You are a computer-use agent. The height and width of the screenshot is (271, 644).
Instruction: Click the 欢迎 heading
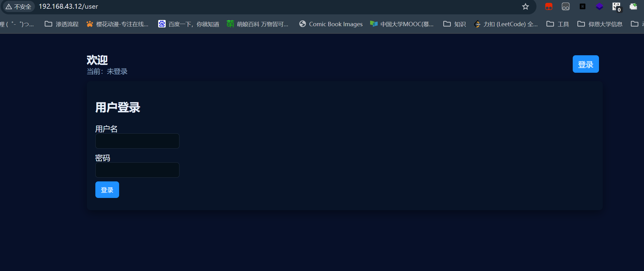point(97,60)
